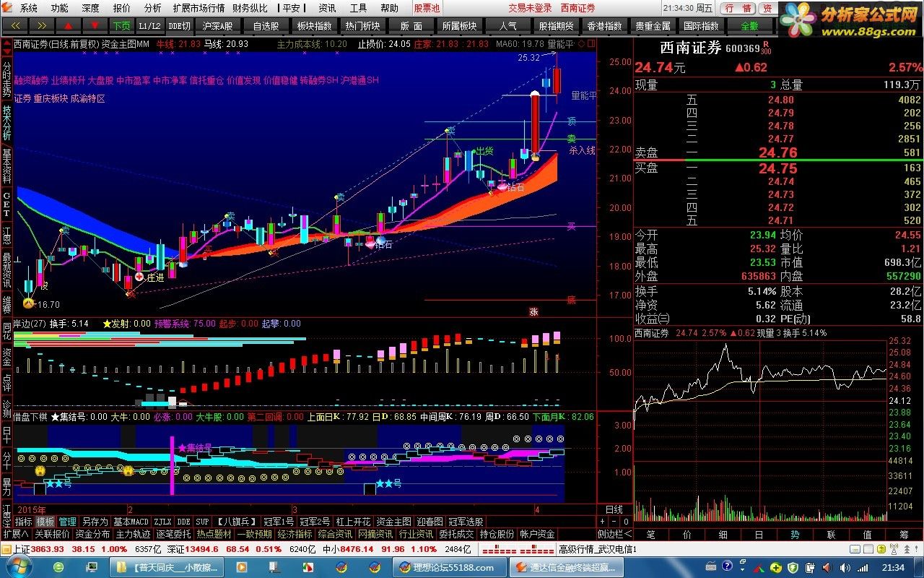
Task: Select the 最新资讯 left sidebar tab
Action: (x=6, y=269)
